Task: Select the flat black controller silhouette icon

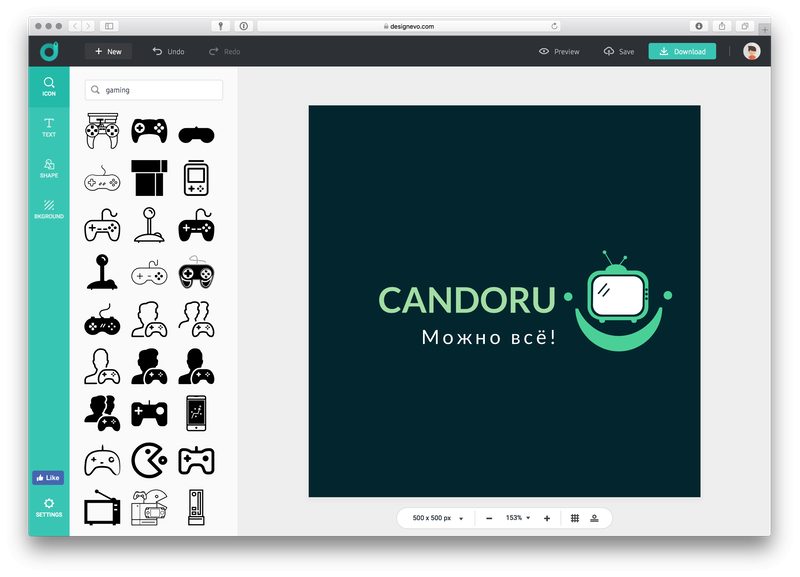Action: coord(196,135)
